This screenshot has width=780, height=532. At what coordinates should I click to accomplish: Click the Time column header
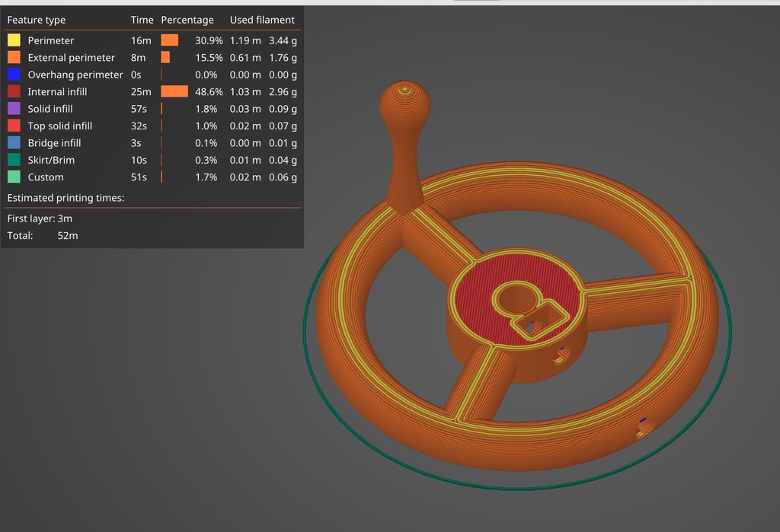point(142,20)
